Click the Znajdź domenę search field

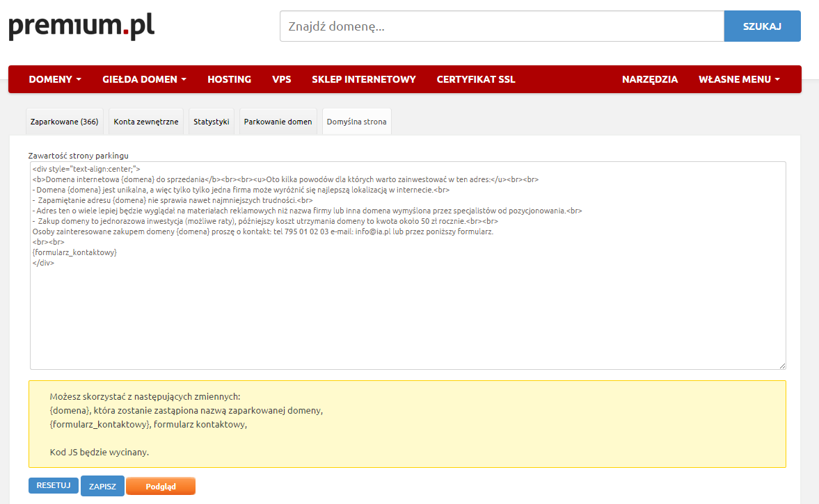pyautogui.click(x=501, y=26)
